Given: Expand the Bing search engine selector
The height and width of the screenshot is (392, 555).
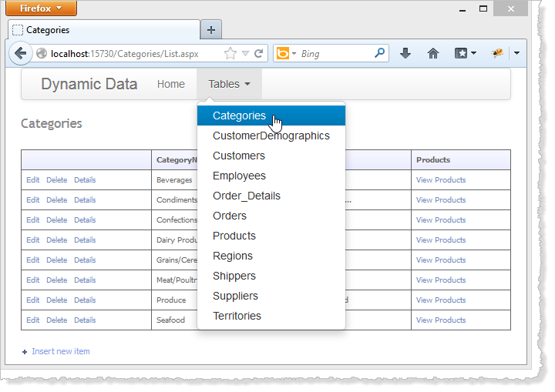Looking at the screenshot, I should point(286,54).
